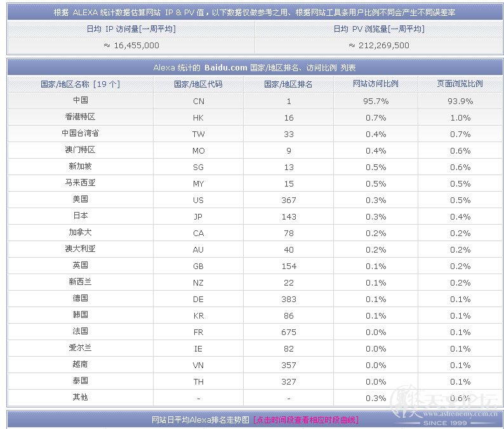The height and width of the screenshot is (429, 504).
Task: Click the KR code cell
Action: (198, 316)
